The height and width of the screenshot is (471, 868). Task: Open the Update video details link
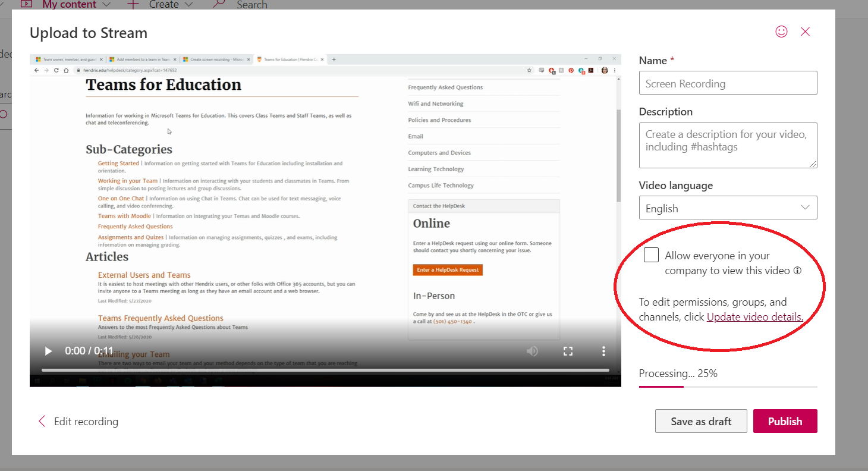754,317
